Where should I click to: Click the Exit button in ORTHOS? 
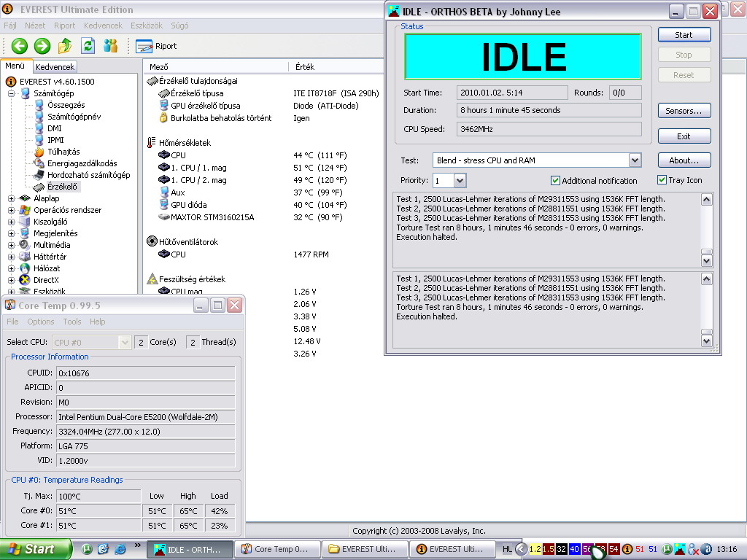(684, 136)
